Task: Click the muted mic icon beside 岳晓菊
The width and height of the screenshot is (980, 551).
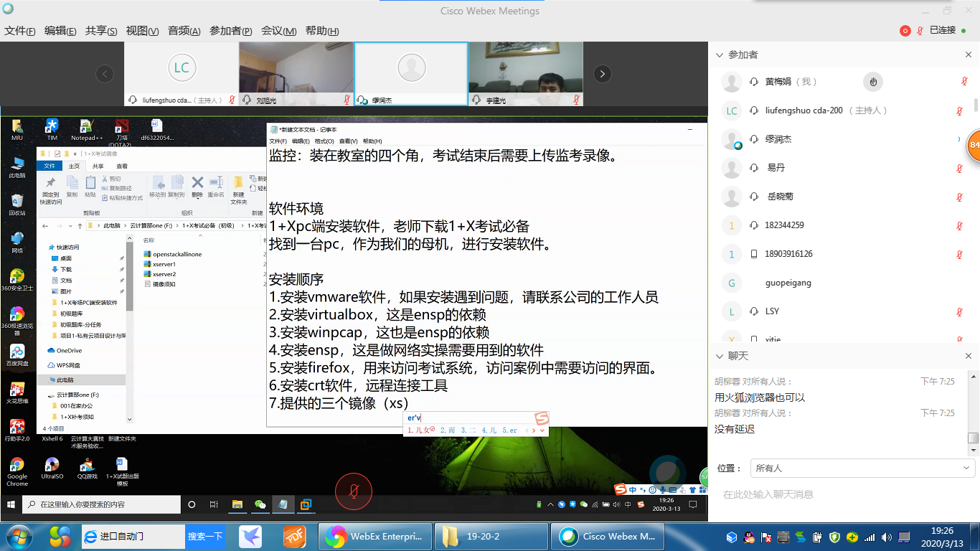Action: (x=959, y=197)
